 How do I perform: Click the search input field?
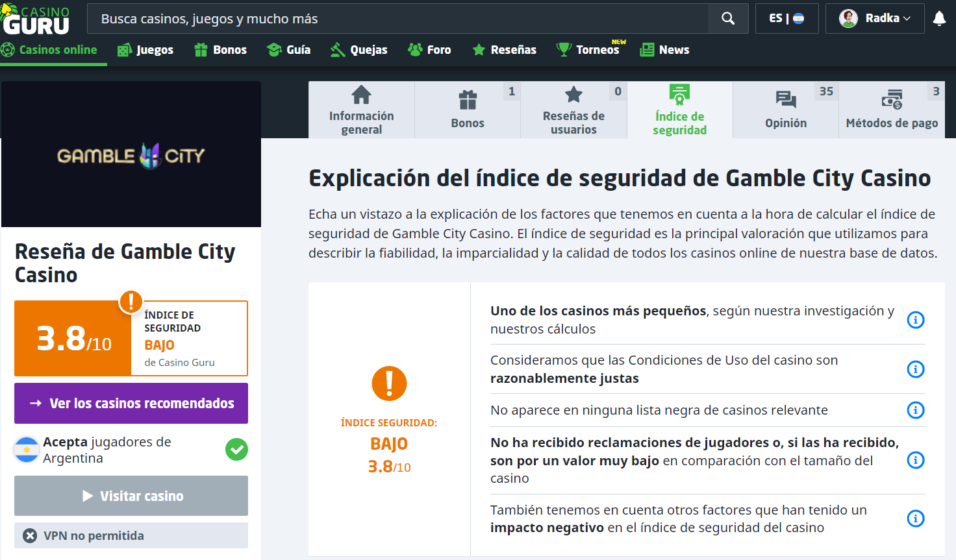pyautogui.click(x=397, y=19)
